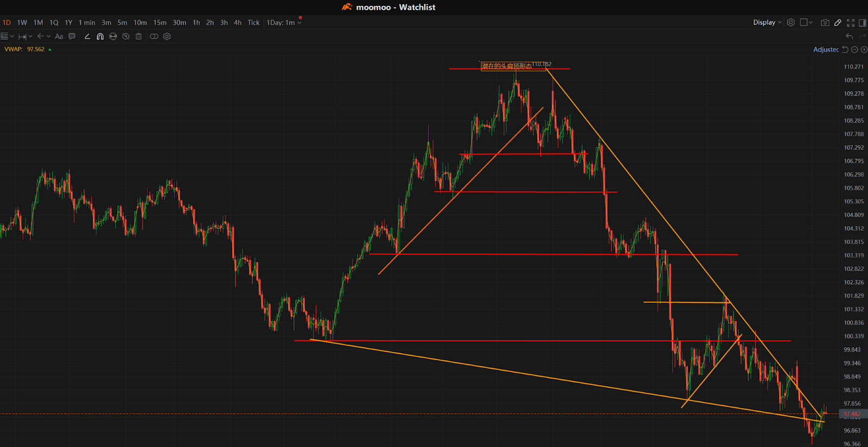868x447 pixels.
Task: Click the chart layout square icon
Action: pos(804,22)
